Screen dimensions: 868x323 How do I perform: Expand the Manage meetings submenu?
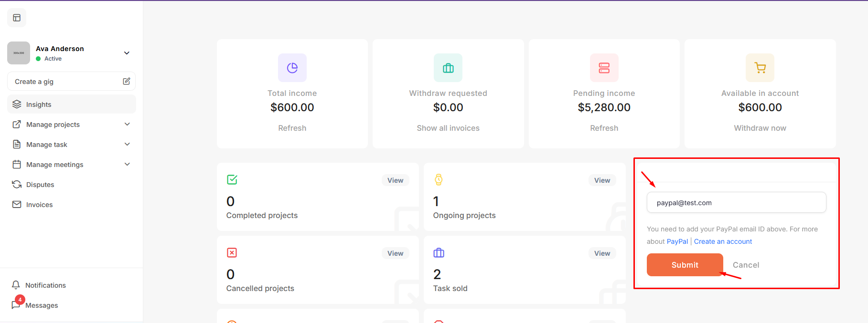[x=127, y=165]
